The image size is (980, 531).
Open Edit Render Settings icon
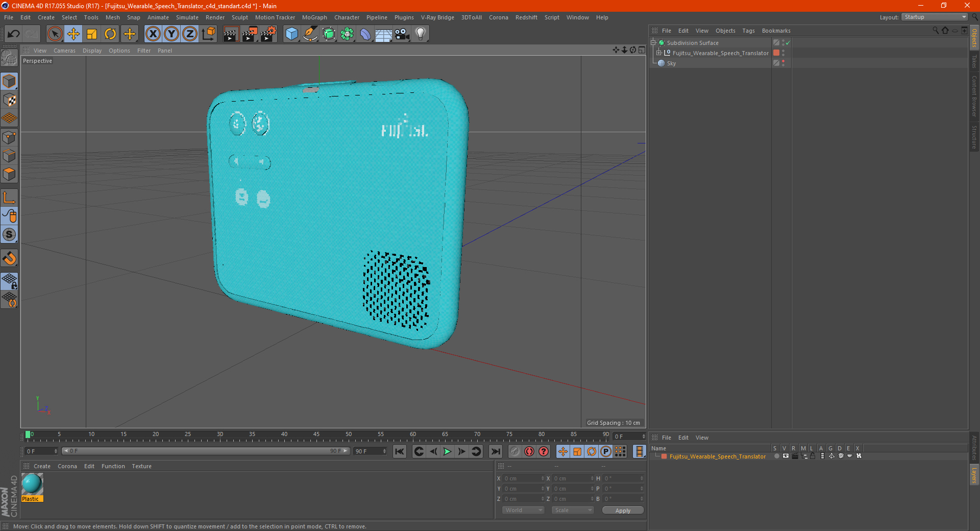coord(268,34)
